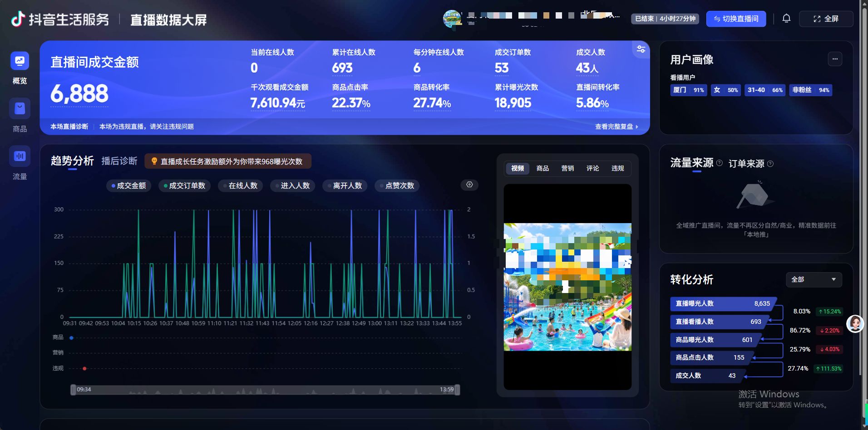The image size is (868, 430).
Task: Click the 切换直播间 button
Action: pyautogui.click(x=736, y=19)
